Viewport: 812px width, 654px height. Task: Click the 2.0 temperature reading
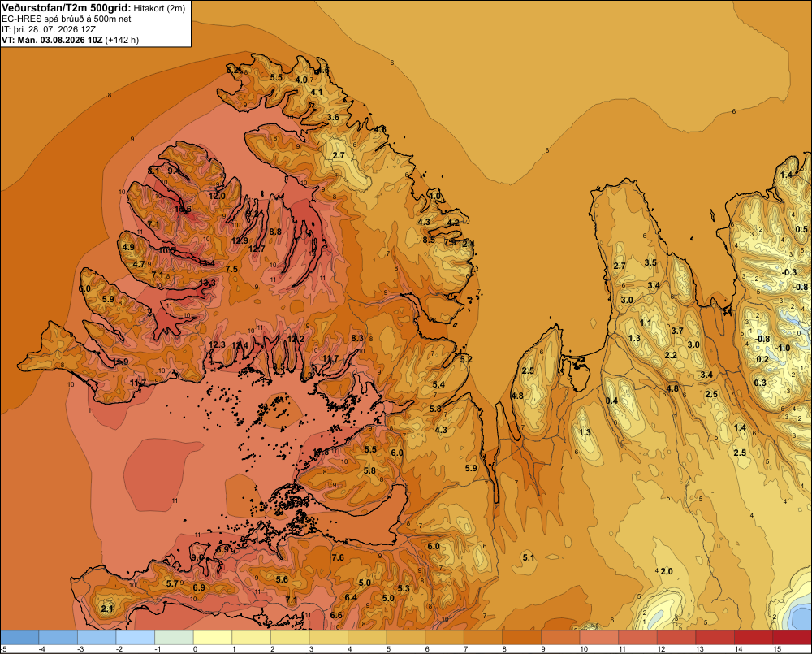(x=667, y=571)
